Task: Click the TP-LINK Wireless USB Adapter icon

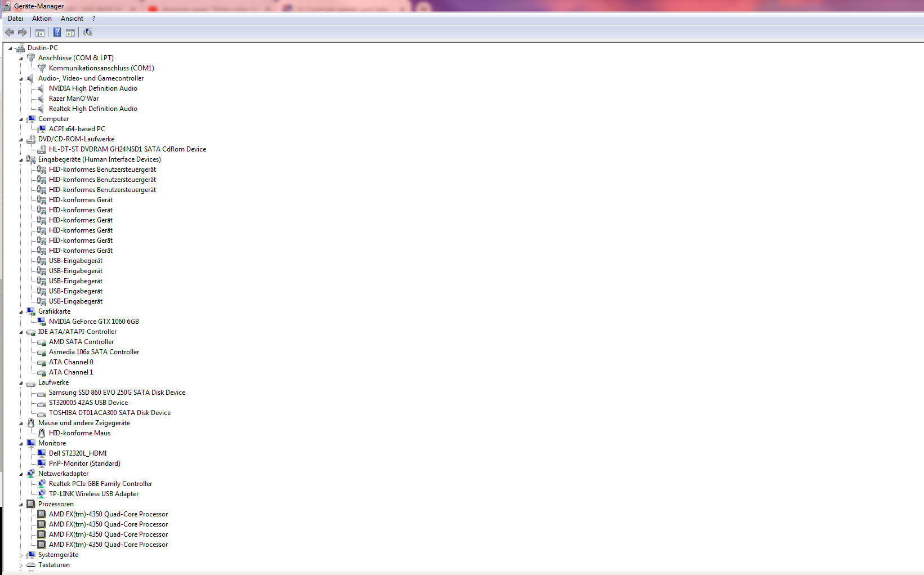Action: coord(42,494)
